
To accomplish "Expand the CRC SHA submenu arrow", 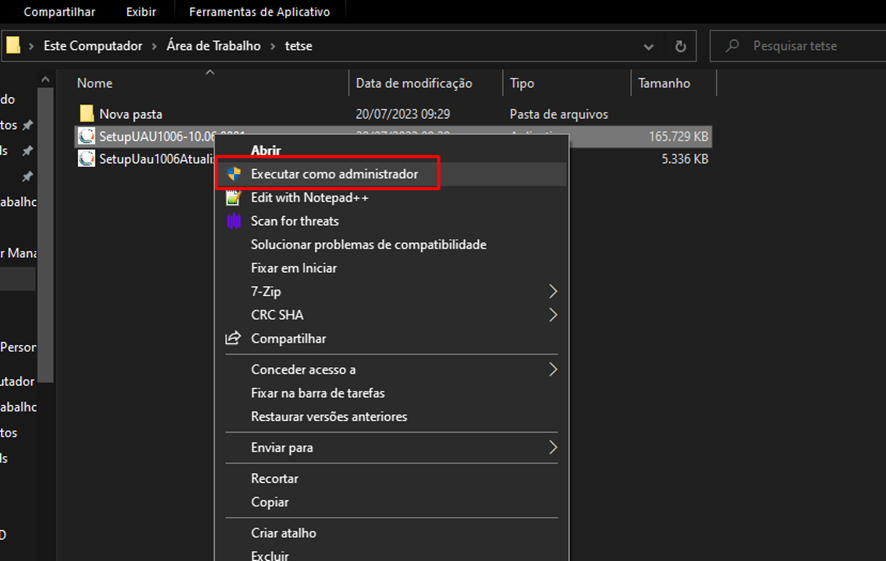I will [x=553, y=315].
